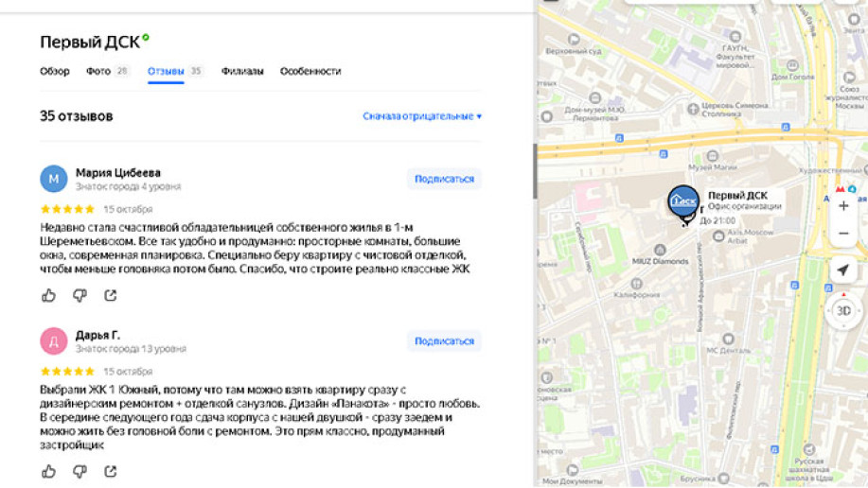Viewport: 868px width, 488px height.
Task: Click the Дом-музей Лермонтова map marker
Action: coord(595,98)
